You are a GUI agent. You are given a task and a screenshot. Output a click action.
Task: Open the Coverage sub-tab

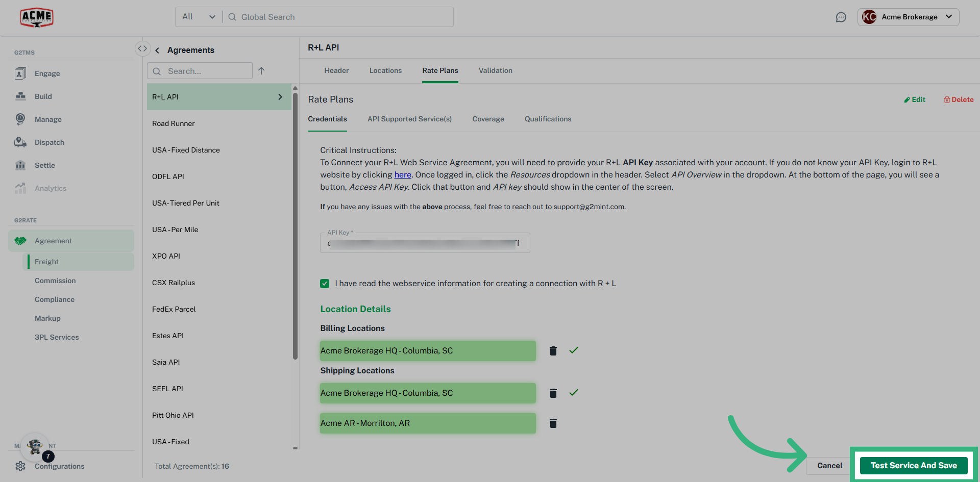coord(488,119)
